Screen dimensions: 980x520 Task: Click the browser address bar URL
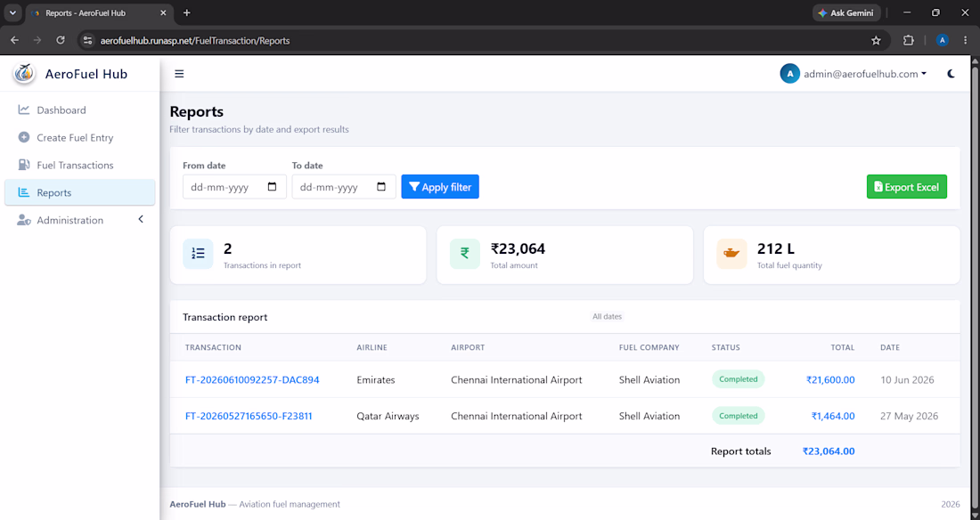coord(195,41)
